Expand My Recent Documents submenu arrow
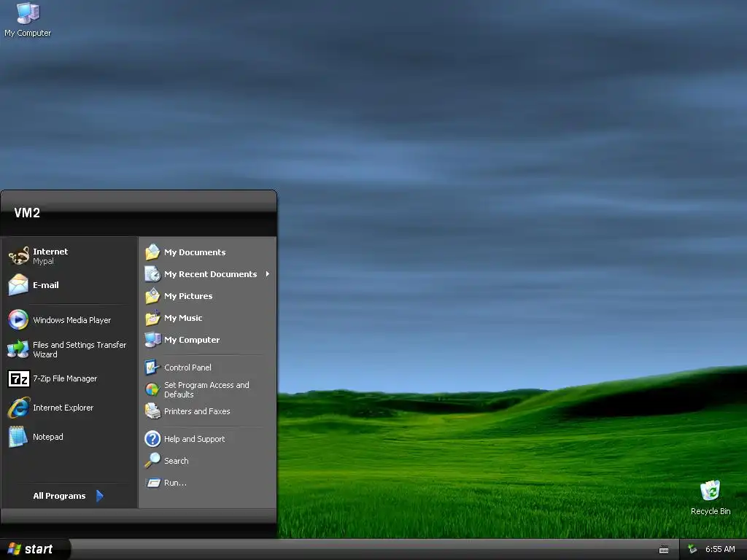The height and width of the screenshot is (560, 747). [x=268, y=274]
